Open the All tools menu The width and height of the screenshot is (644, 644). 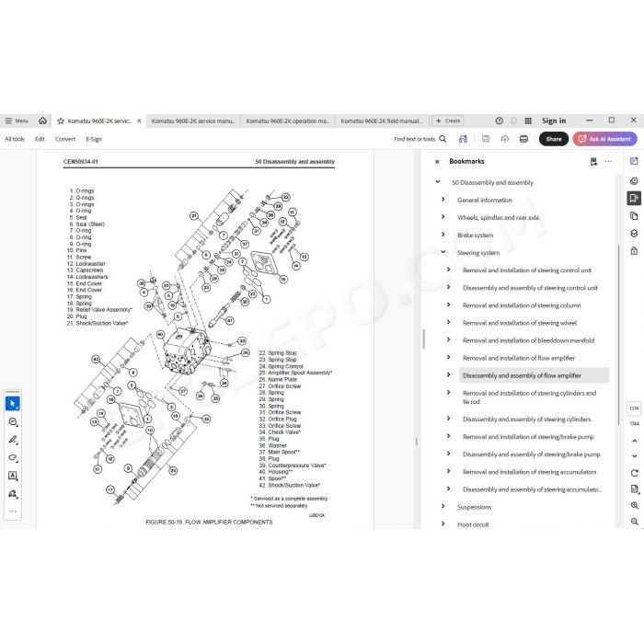(x=15, y=139)
